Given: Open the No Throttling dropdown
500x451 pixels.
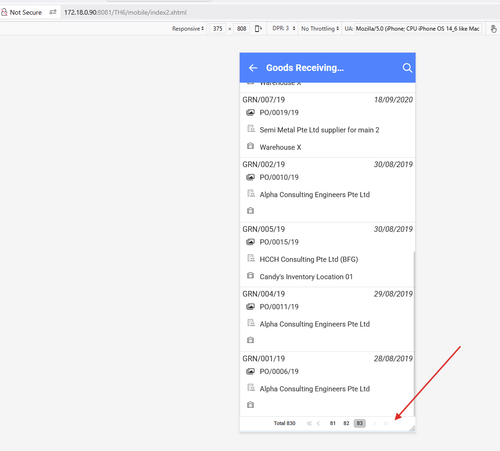Looking at the screenshot, I should click(320, 29).
